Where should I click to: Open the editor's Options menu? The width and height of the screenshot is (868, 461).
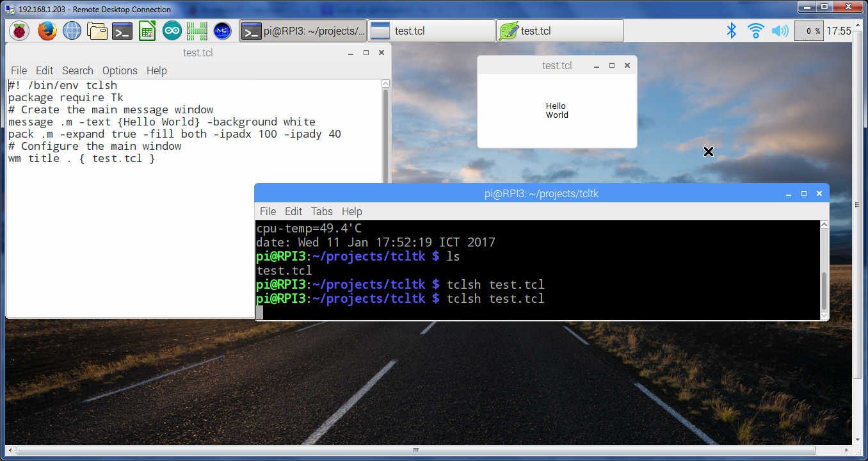[x=120, y=70]
